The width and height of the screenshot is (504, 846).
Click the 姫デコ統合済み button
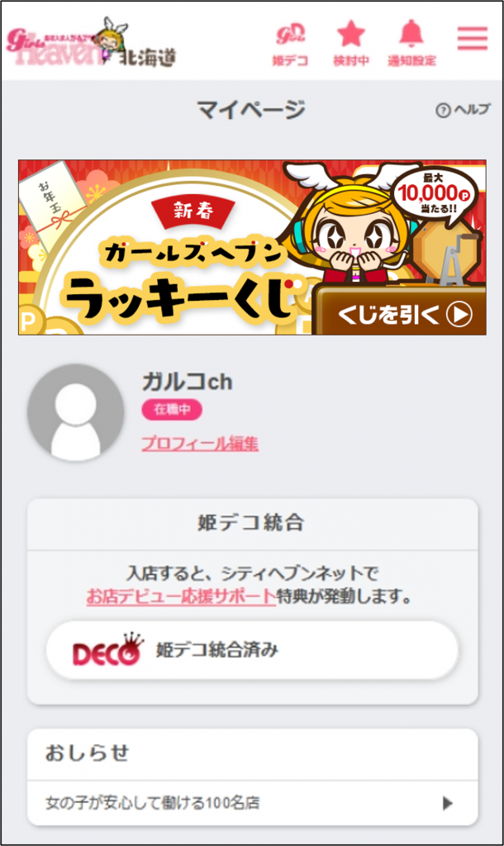tap(252, 649)
